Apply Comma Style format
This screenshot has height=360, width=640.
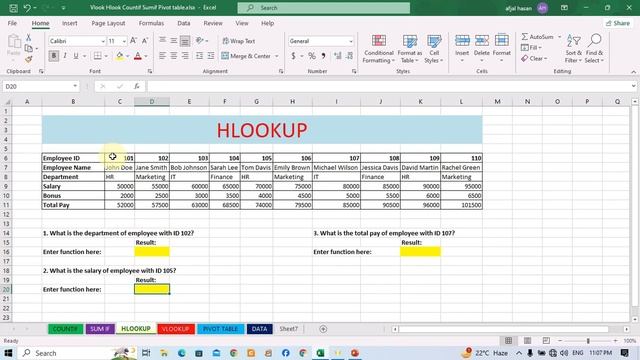pyautogui.click(x=323, y=56)
